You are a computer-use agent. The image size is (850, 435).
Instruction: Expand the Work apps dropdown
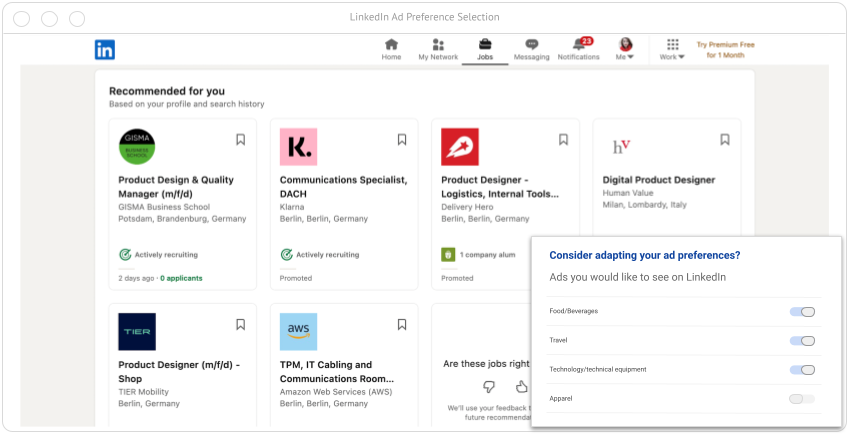672,50
